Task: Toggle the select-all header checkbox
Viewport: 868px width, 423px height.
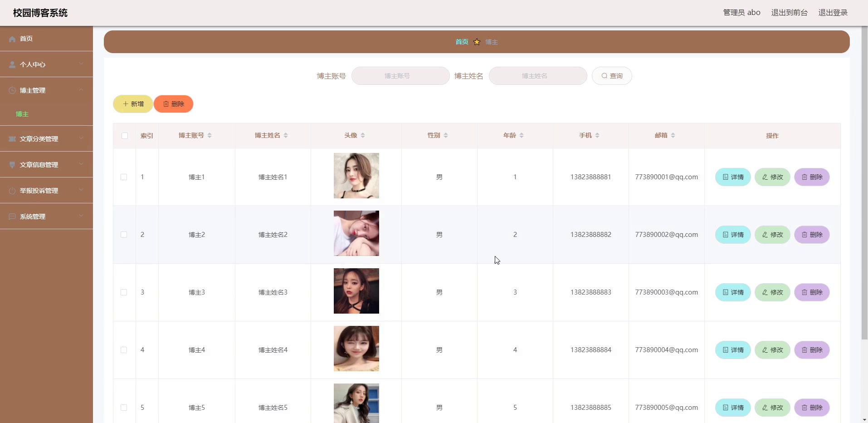Action: pos(125,136)
